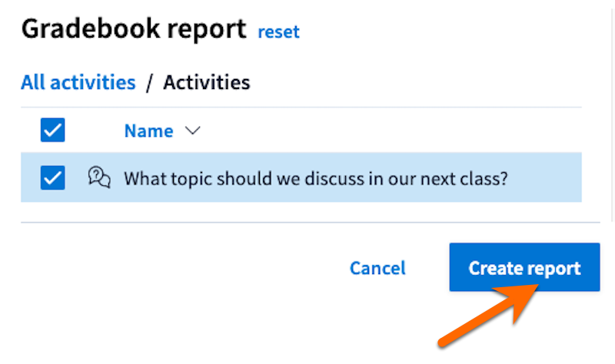Toggle the select-all checkbox above the activity list
Image resolution: width=615 pixels, height=364 pixels.
[x=53, y=131]
